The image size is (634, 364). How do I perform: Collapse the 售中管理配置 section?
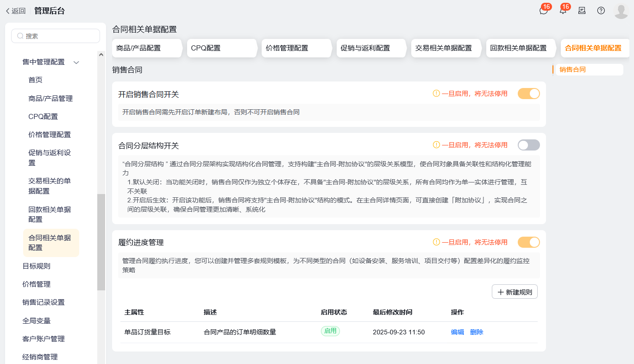tap(76, 62)
